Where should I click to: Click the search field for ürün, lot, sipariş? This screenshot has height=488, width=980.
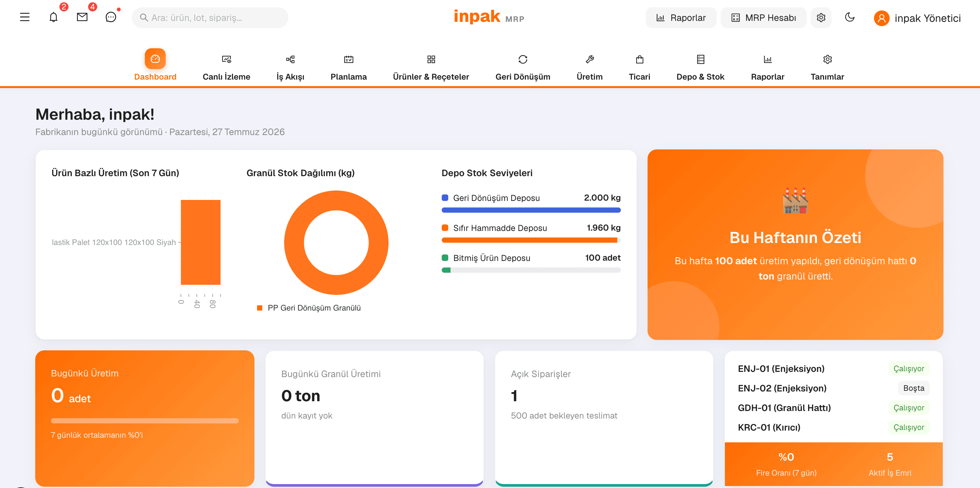pyautogui.click(x=210, y=18)
